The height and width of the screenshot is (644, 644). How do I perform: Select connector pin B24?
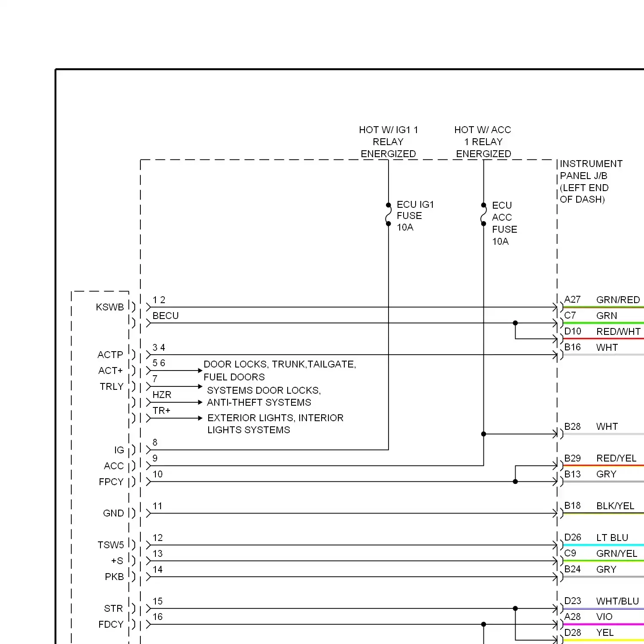pyautogui.click(x=572, y=569)
